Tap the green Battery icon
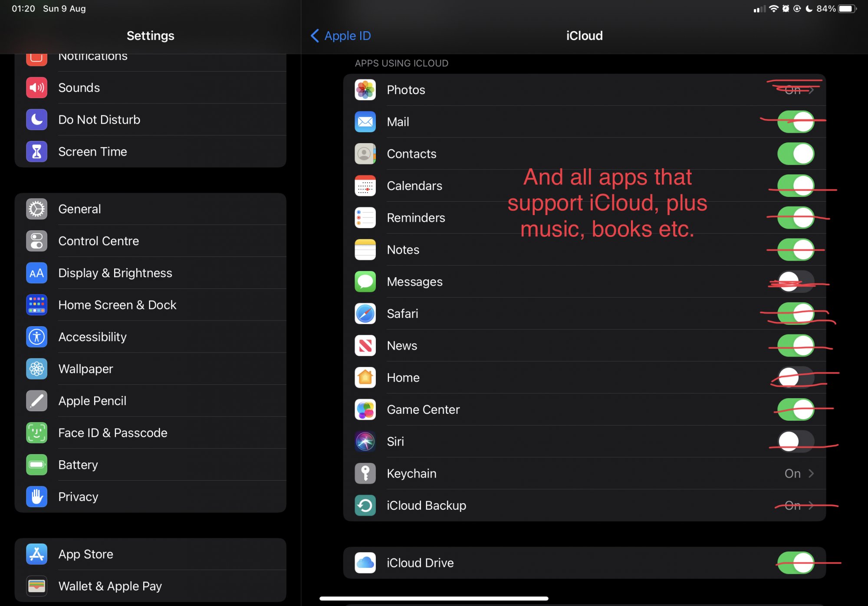This screenshot has height=606, width=868. click(x=36, y=465)
